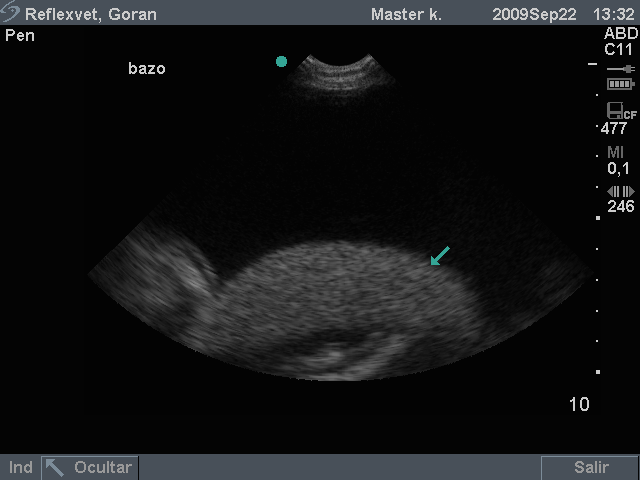The width and height of the screenshot is (640, 480).
Task: Click the C11 transducer label
Action: tap(618, 49)
